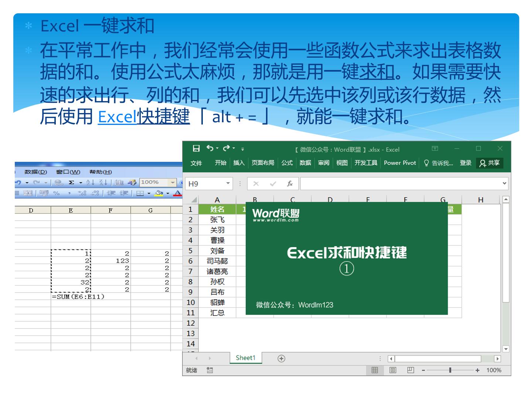Open the Name Box dropdown showing H9

pos(228,184)
